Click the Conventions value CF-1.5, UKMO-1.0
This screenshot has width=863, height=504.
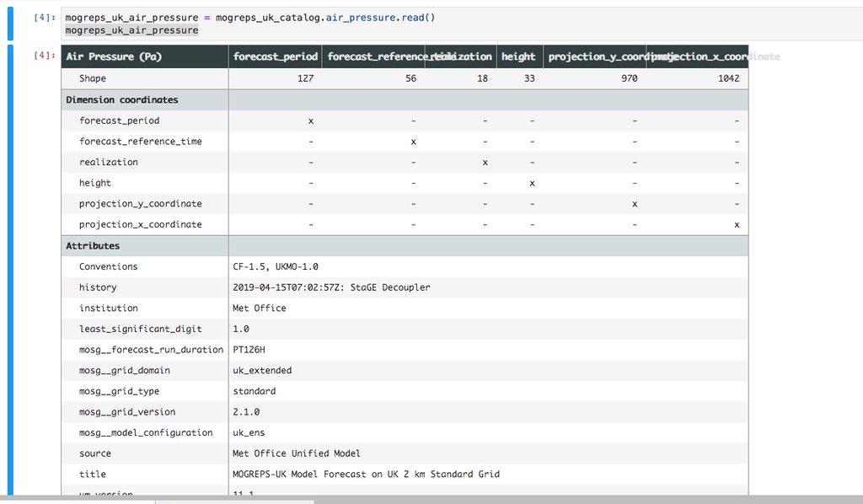[276, 266]
